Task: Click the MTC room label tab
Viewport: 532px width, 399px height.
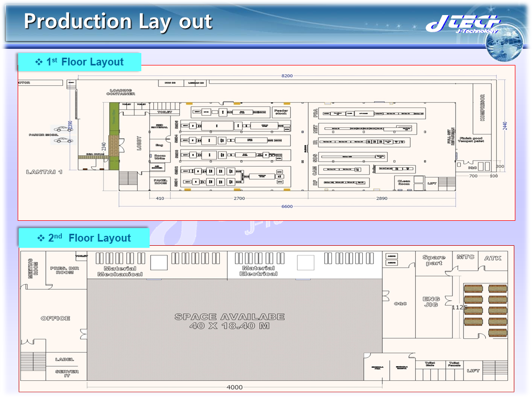Action: click(x=466, y=257)
